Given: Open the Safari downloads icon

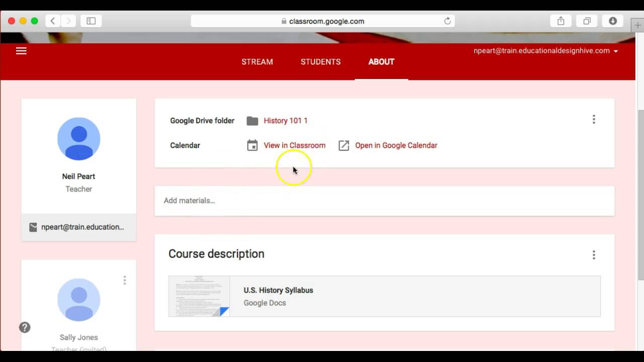Looking at the screenshot, I should pos(613,21).
